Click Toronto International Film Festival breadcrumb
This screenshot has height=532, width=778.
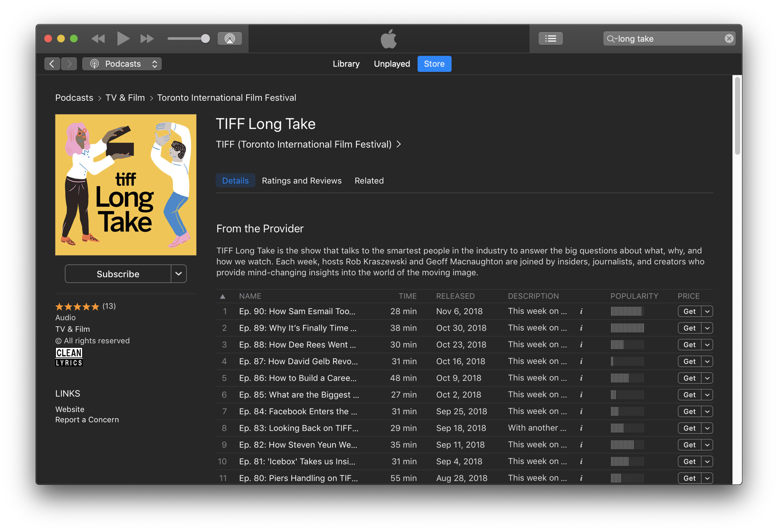(x=227, y=98)
